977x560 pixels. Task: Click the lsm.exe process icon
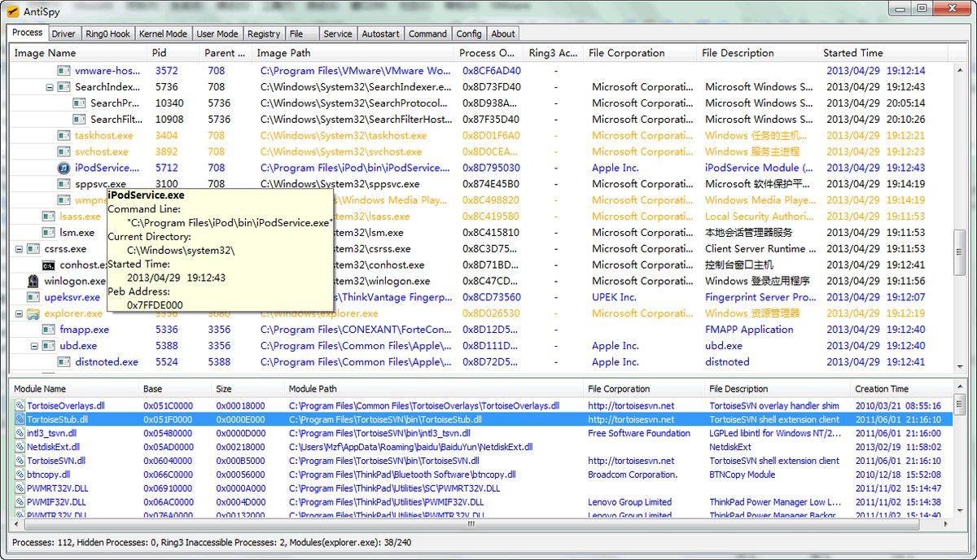[x=49, y=233]
